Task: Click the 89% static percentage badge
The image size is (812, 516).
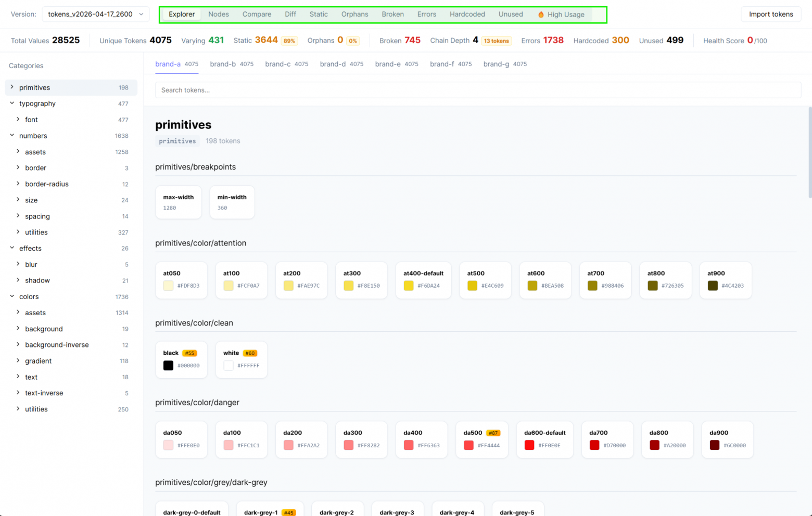Action: pos(289,41)
